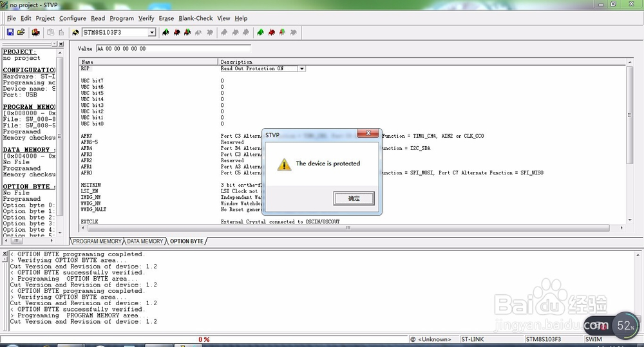Click the Description column header
Image resolution: width=644 pixels, height=347 pixels.
(422, 62)
